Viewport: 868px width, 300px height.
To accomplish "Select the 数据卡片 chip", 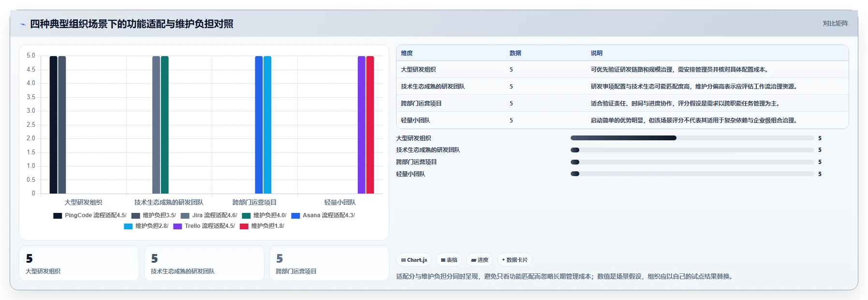I will [515, 260].
